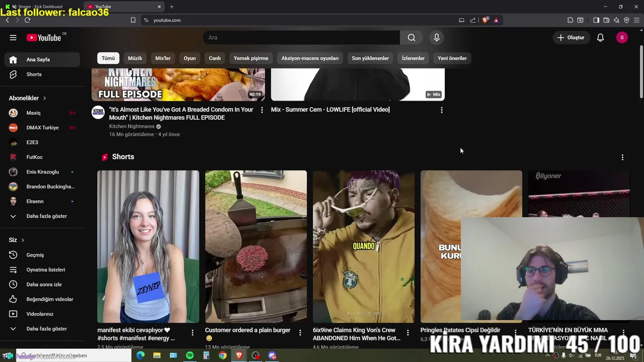Expand more subscriptions with Daha fazla göster
This screenshot has height=362, width=644.
click(x=42, y=216)
